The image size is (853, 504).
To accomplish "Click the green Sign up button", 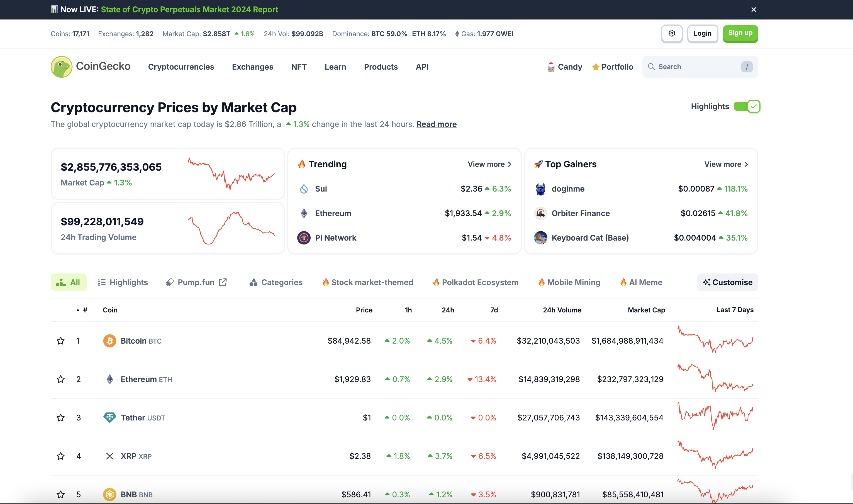I will pos(740,33).
